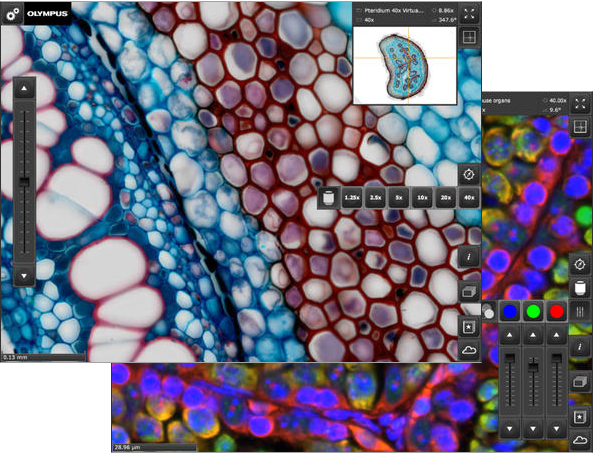The width and height of the screenshot is (593, 454).
Task: Click the down arrow on the focus slider
Action: click(24, 275)
